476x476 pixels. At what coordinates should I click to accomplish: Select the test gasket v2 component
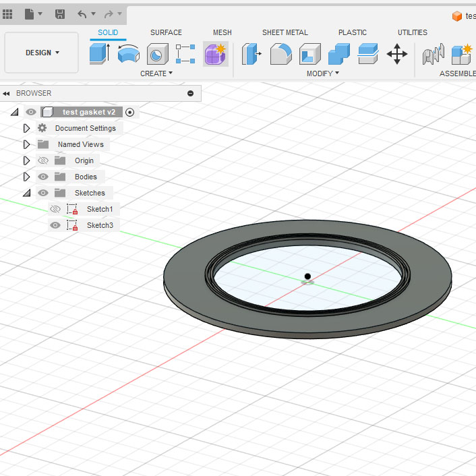point(88,112)
